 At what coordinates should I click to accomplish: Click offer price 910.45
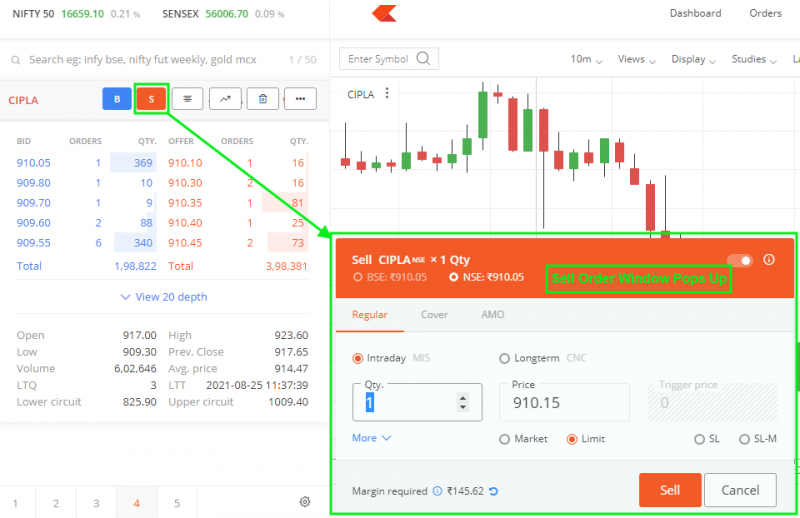click(x=185, y=243)
